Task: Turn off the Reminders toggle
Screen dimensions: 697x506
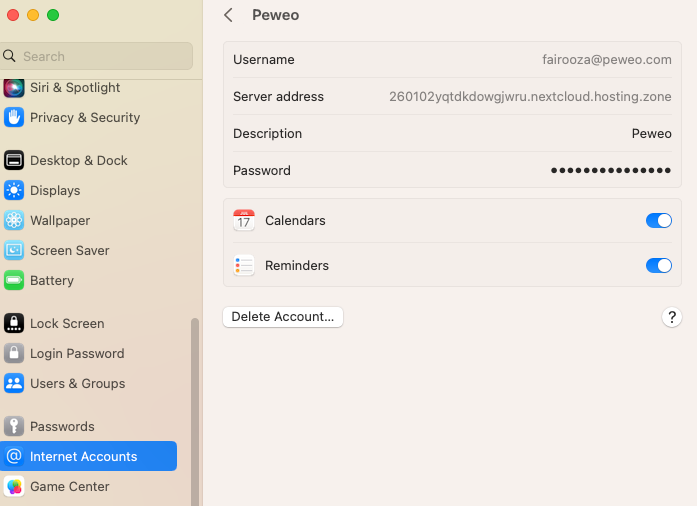Action: [659, 265]
